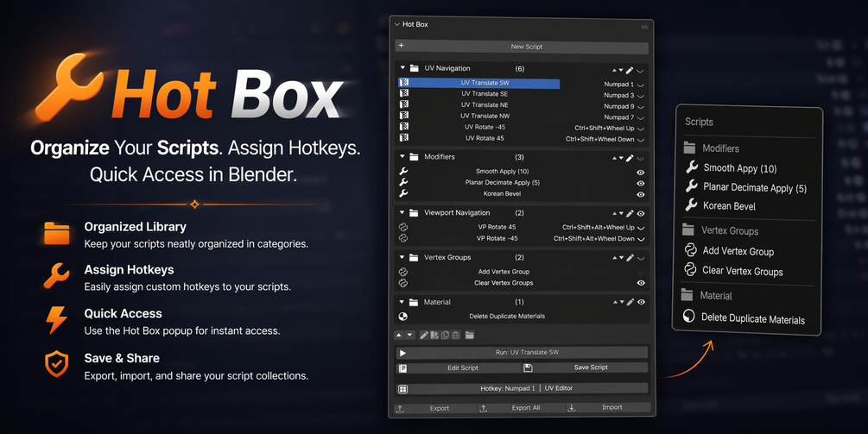
Task: Click the pencil edit icon for Modifiers category
Action: coord(630,159)
